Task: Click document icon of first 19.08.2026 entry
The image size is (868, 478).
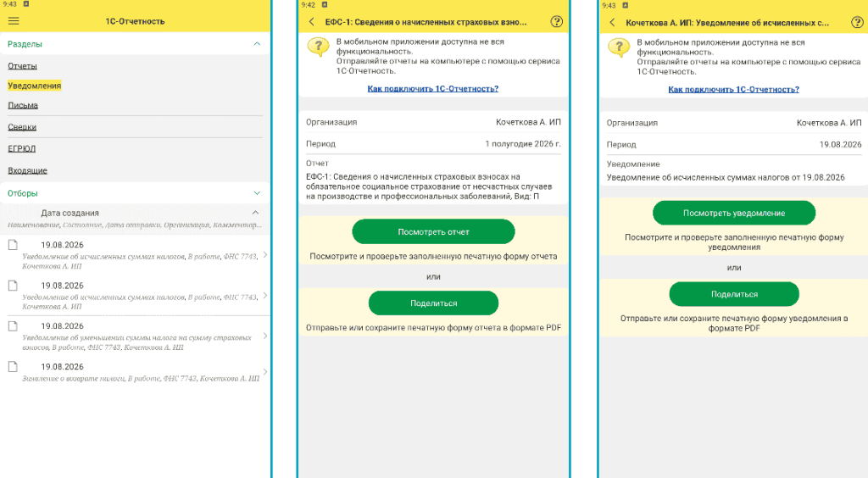Action: 13,245
